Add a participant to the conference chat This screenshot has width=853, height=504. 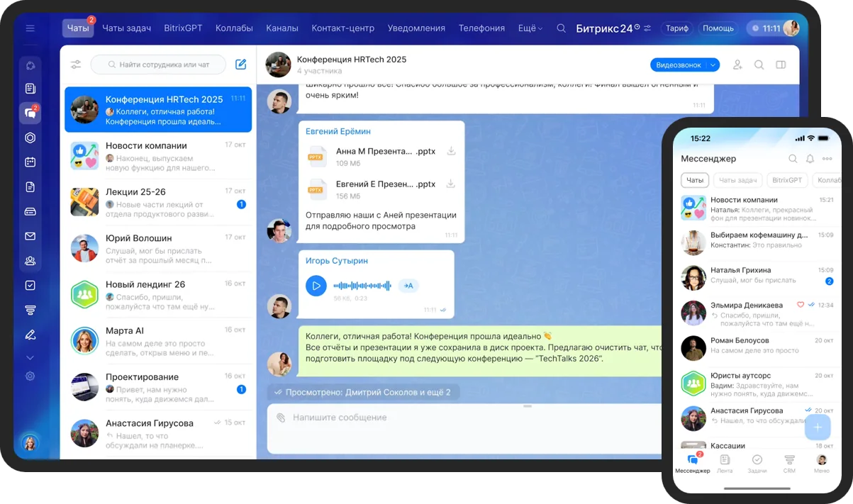point(737,65)
